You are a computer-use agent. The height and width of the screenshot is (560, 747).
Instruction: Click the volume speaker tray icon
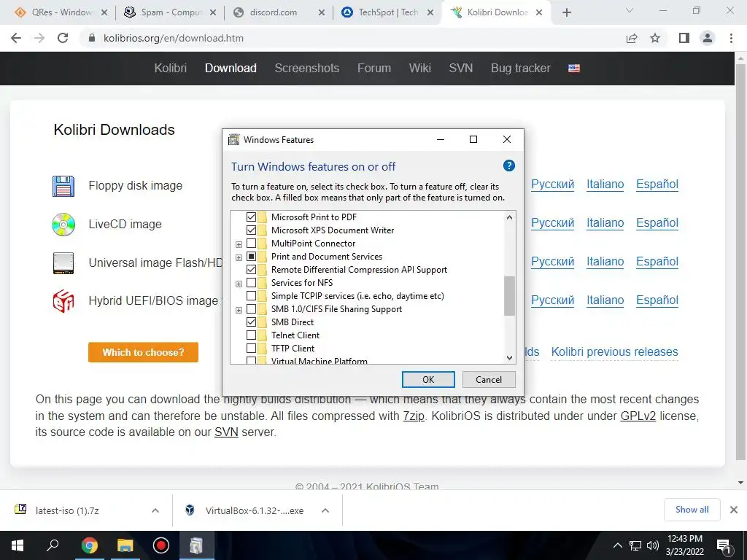coord(653,545)
